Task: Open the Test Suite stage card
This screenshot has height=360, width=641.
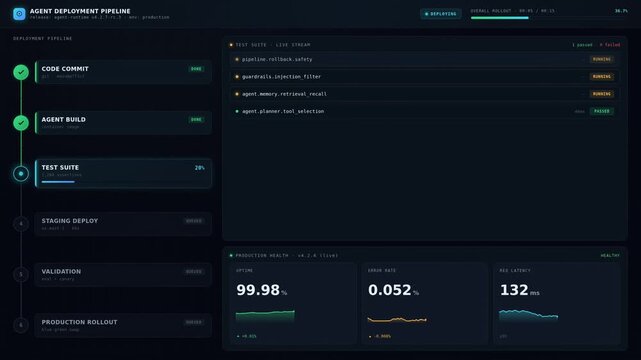Action: pyautogui.click(x=123, y=173)
